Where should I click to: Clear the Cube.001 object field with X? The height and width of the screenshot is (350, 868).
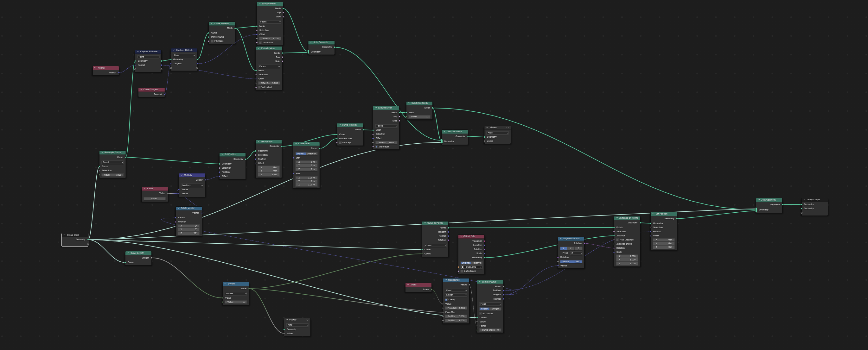[481, 267]
